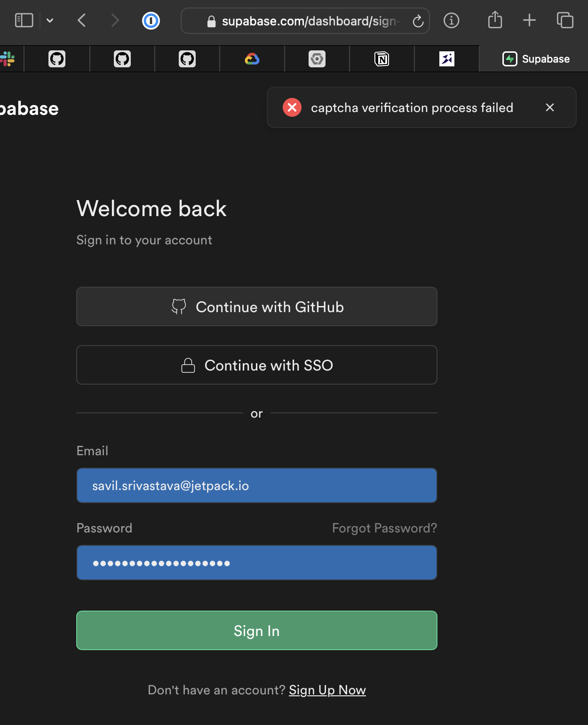Switch to the Google Cloud tab

[252, 59]
